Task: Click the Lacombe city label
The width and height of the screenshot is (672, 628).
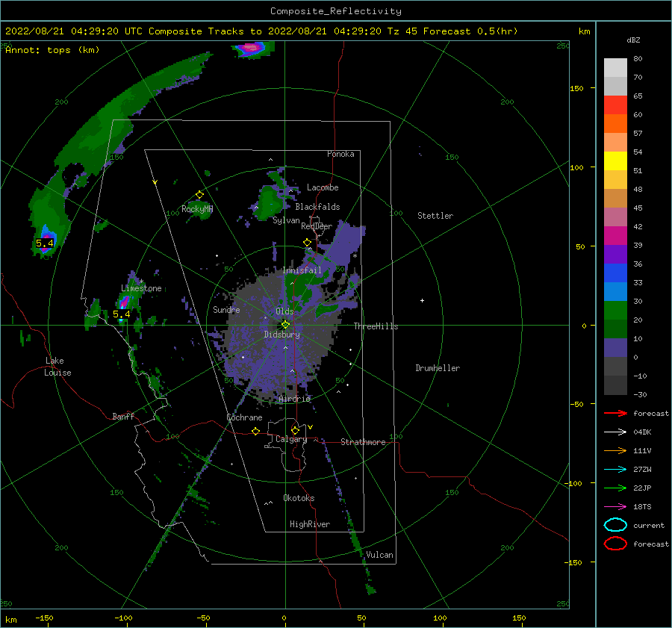Action: [323, 187]
